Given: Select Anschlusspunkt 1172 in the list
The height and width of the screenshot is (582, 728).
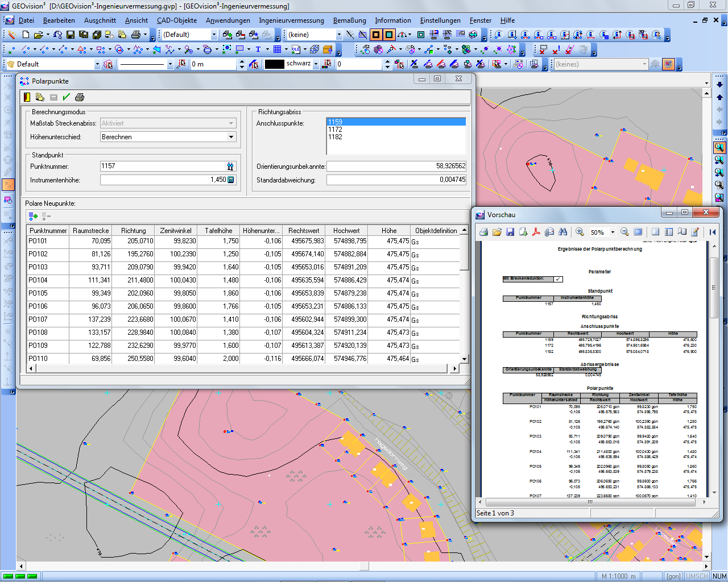Looking at the screenshot, I should (396, 130).
